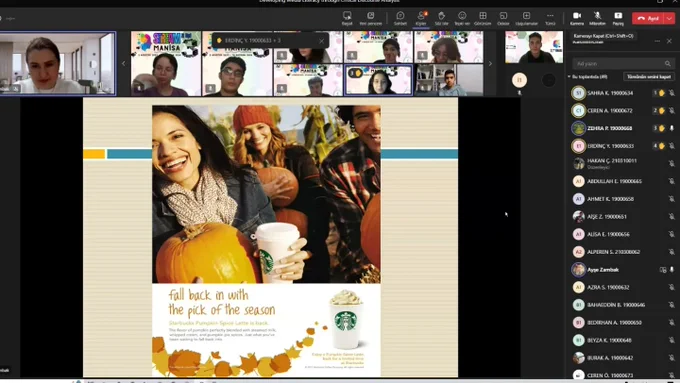This screenshot has height=383, width=680.
Task: Click the ERDİNÇ Y. raised-hand notification banner
Action: tap(270, 41)
